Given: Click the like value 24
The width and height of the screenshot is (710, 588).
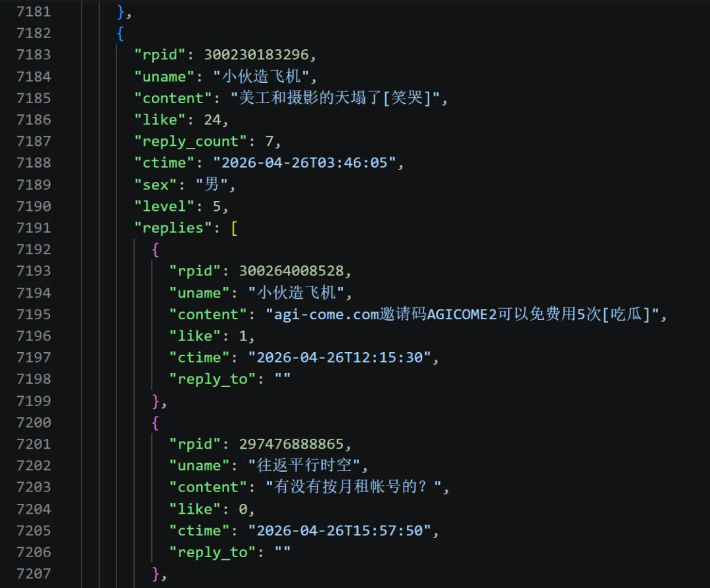Looking at the screenshot, I should (212, 120).
